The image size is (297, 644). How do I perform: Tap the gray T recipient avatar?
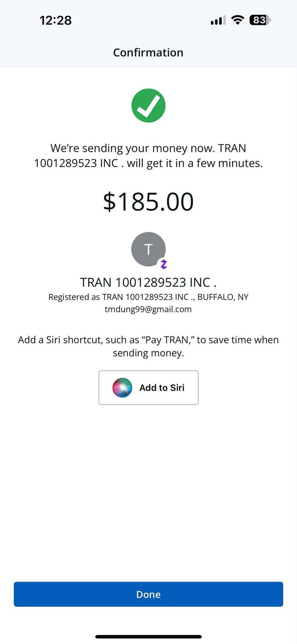[x=148, y=249]
